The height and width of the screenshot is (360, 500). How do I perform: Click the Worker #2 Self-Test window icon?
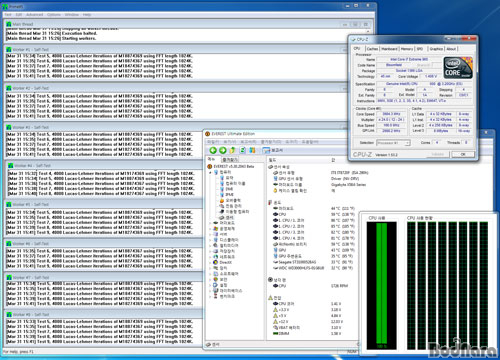point(9,88)
